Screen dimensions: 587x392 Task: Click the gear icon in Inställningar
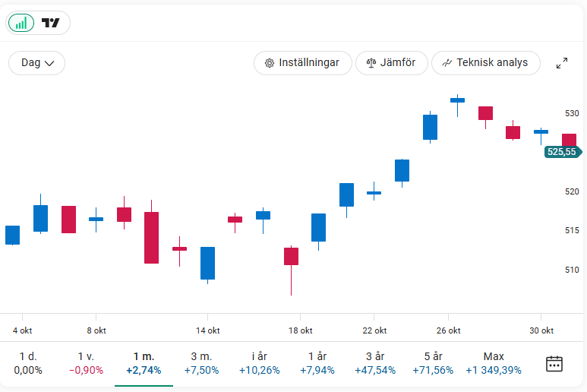point(269,63)
